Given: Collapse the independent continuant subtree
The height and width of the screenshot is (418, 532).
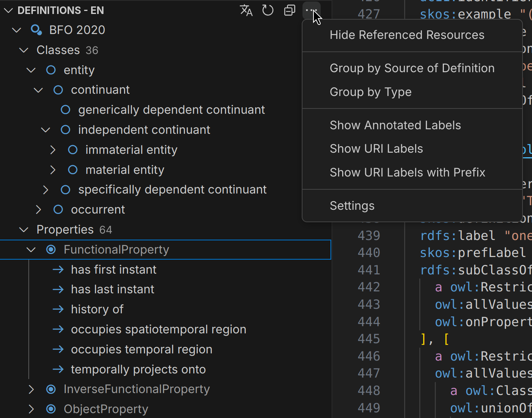Looking at the screenshot, I should pos(45,130).
